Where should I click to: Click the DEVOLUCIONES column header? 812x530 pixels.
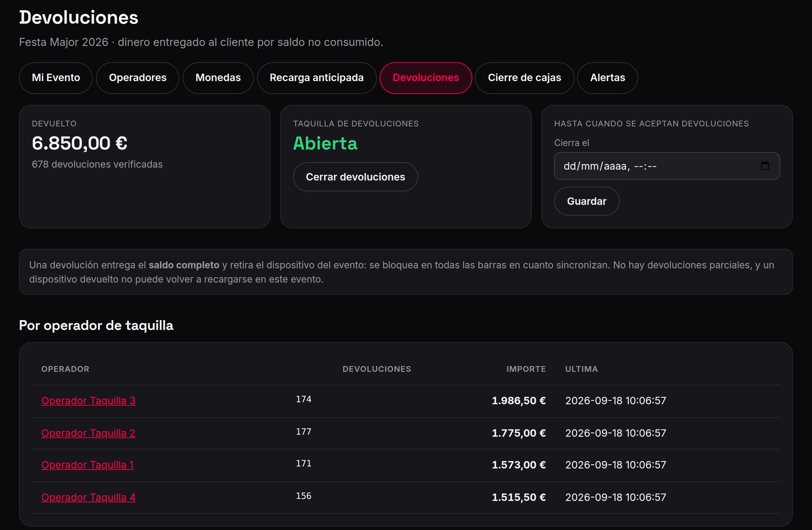pos(377,369)
